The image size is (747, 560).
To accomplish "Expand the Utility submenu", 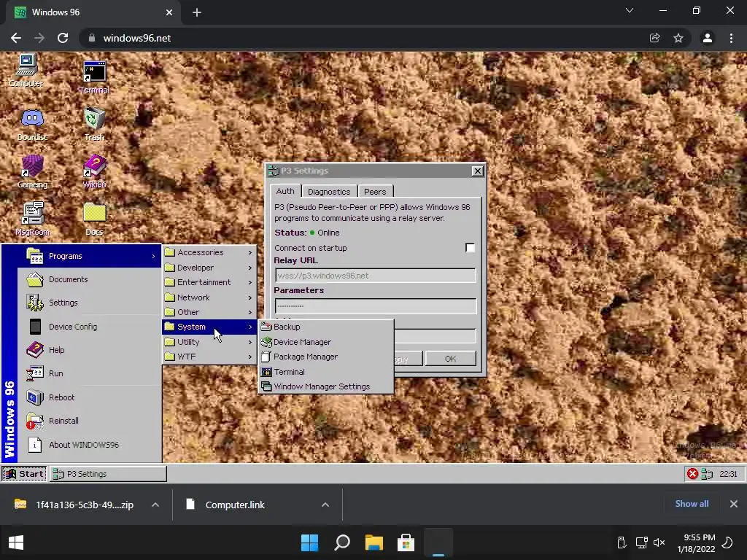I will pyautogui.click(x=209, y=342).
